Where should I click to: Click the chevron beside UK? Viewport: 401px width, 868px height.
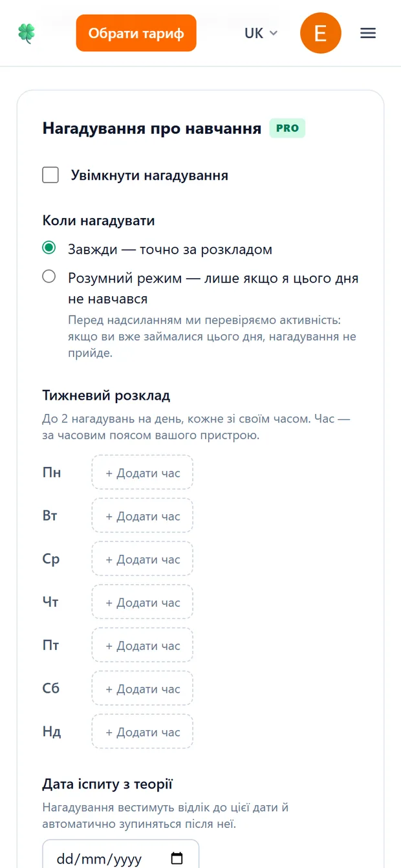(273, 33)
